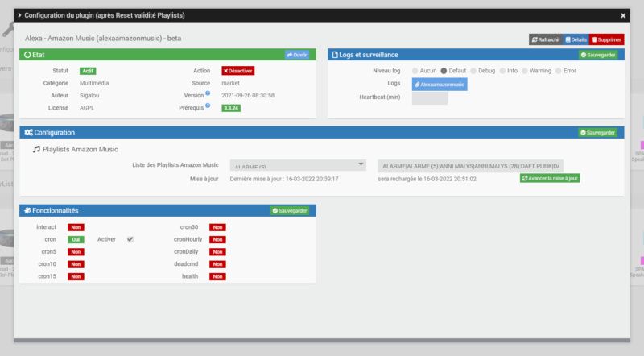Click the Playlists Amazon Music note icon
This screenshot has width=644, height=356.
36,149
